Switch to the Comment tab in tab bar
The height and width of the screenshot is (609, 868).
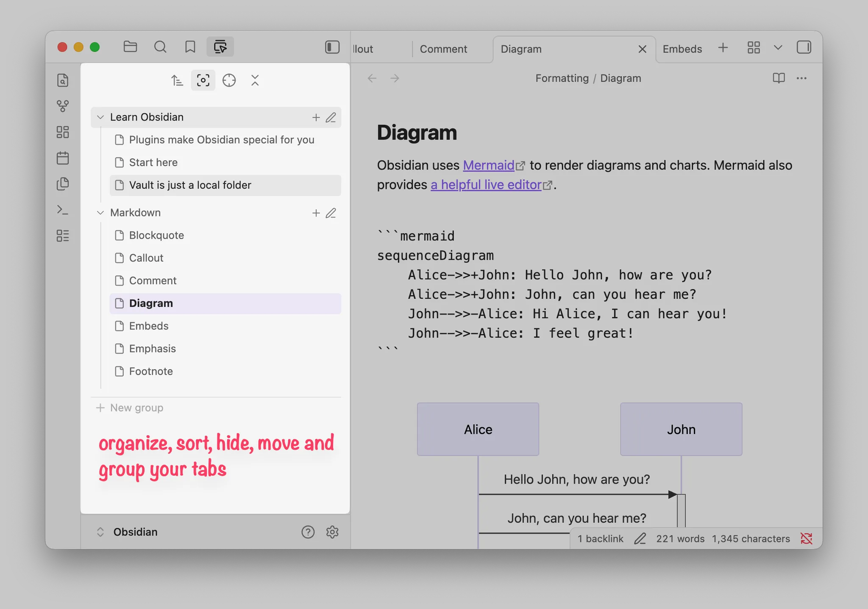(x=443, y=49)
